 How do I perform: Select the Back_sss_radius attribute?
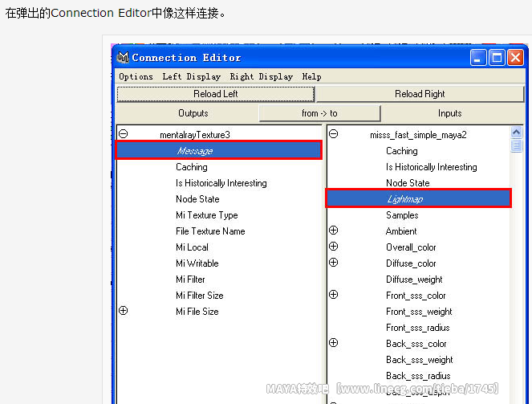tap(418, 376)
